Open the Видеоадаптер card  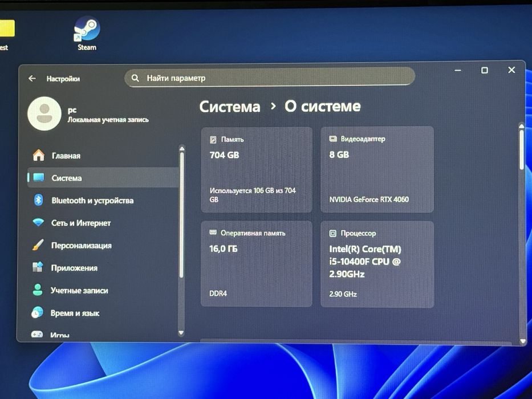pos(377,169)
